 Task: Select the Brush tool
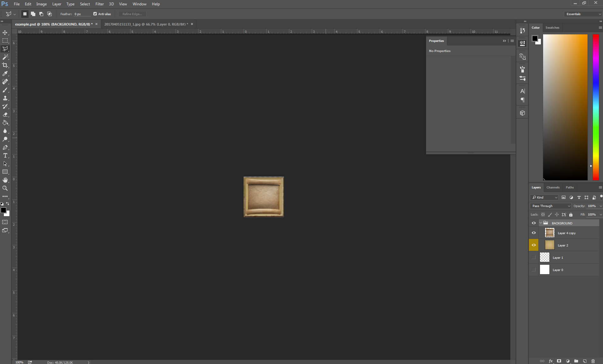(5, 90)
